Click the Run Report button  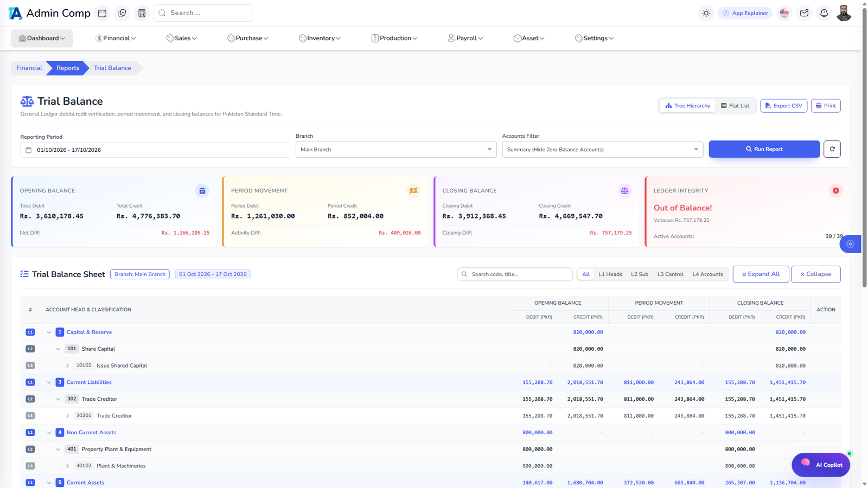(764, 149)
